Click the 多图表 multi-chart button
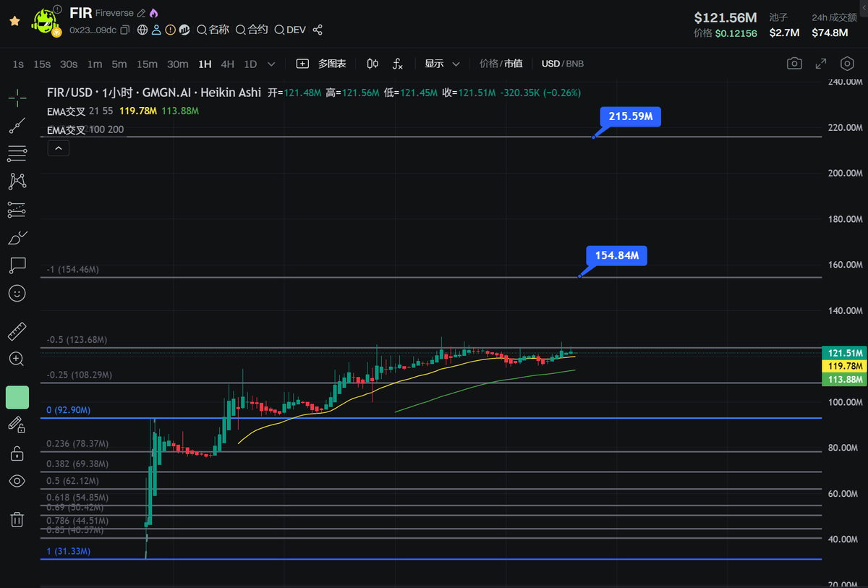The image size is (868, 588). click(321, 64)
